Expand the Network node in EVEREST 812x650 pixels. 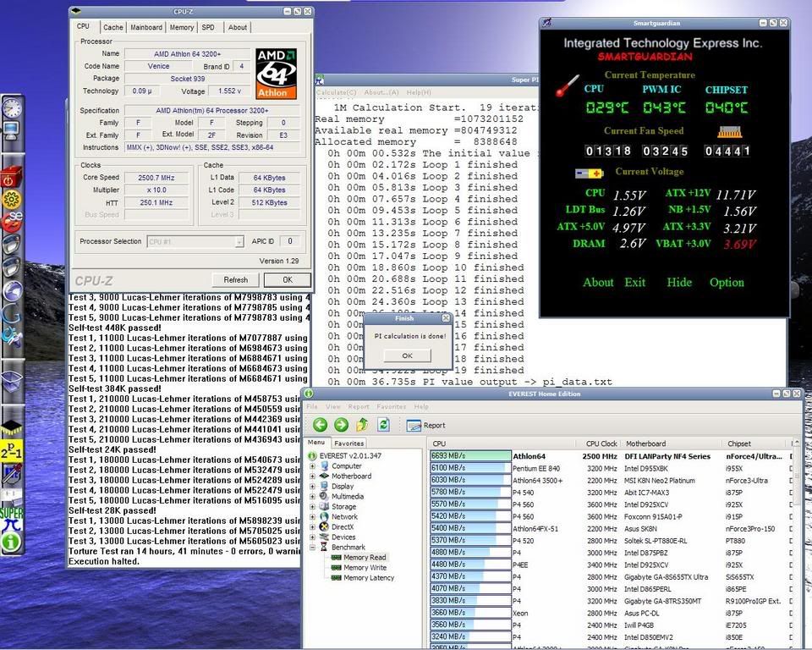click(313, 517)
